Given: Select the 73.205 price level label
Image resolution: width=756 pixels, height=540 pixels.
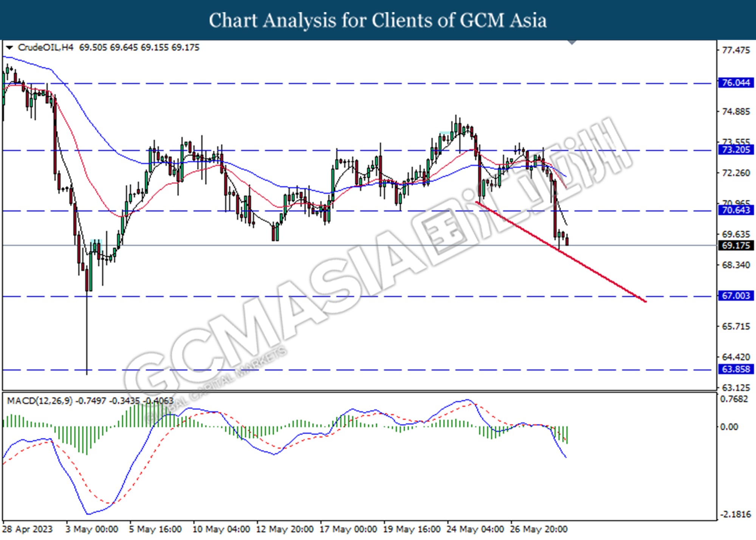Looking at the screenshot, I should click(736, 150).
